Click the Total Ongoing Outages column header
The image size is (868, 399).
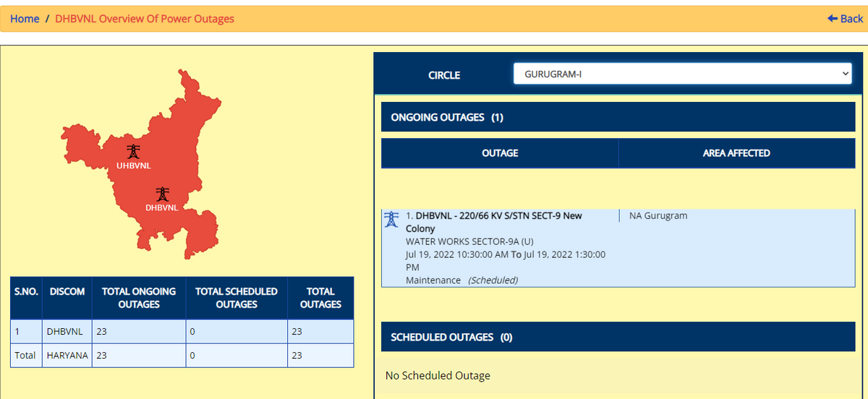point(138,298)
